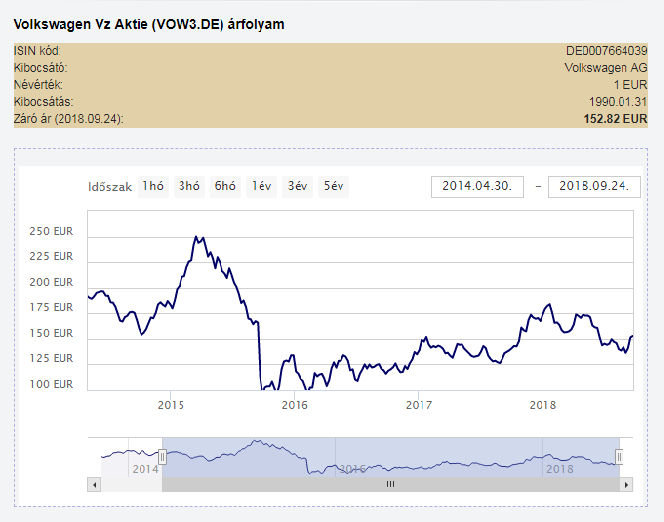Click the price peak near 250 EUR
This screenshot has width=664, height=522.
[197, 237]
